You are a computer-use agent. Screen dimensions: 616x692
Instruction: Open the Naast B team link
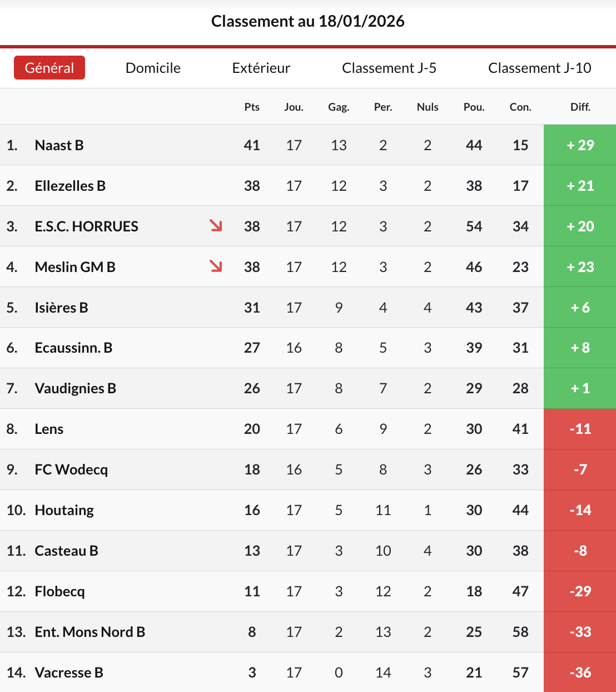(x=59, y=145)
